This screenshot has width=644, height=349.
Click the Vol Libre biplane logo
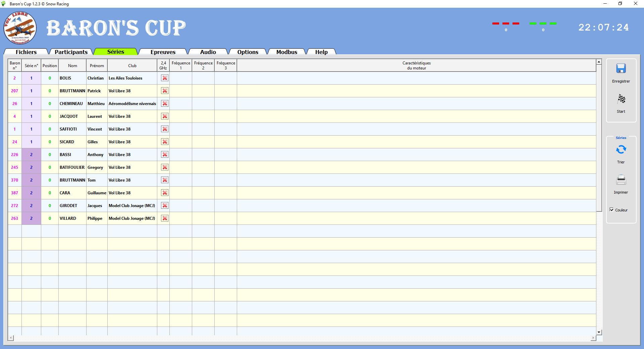pos(20,28)
